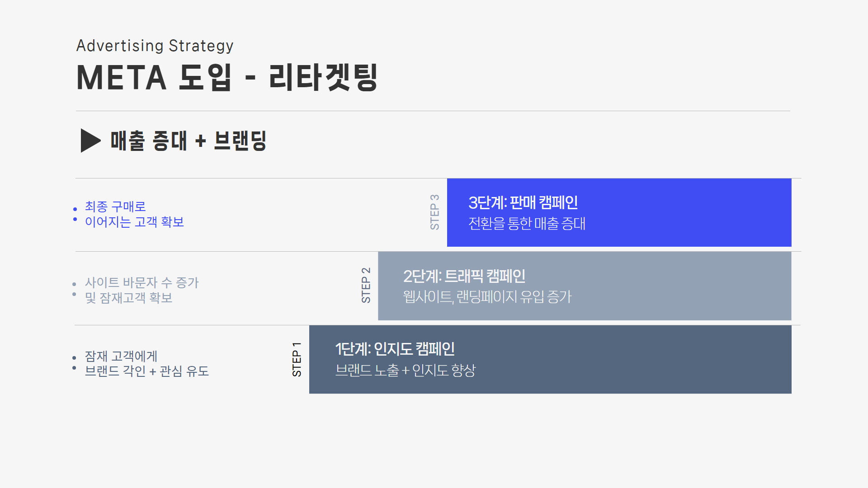Click the dark '1단계: 인지도 캠페인' box
The image size is (868, 488).
pos(550,359)
